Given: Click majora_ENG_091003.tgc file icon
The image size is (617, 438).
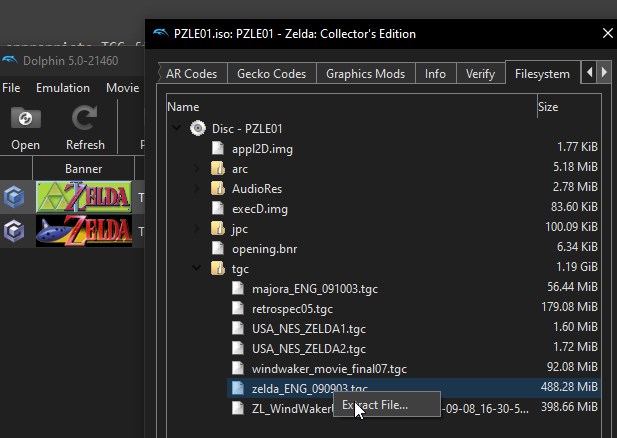Looking at the screenshot, I should tap(238, 288).
